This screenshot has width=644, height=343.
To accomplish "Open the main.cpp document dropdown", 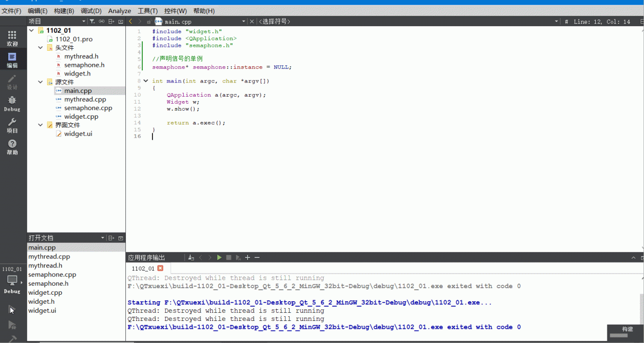I will click(244, 22).
